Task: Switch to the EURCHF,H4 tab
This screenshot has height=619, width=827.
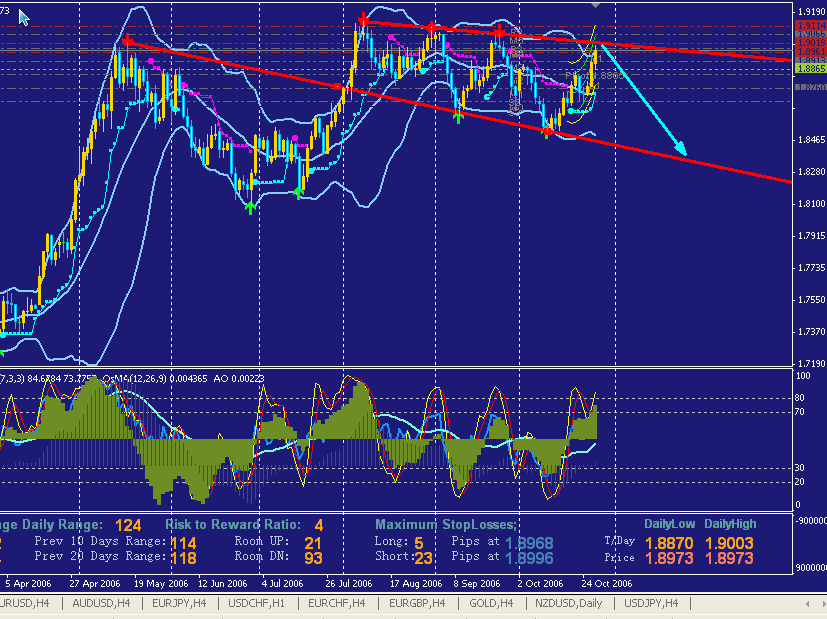Action: (337, 603)
